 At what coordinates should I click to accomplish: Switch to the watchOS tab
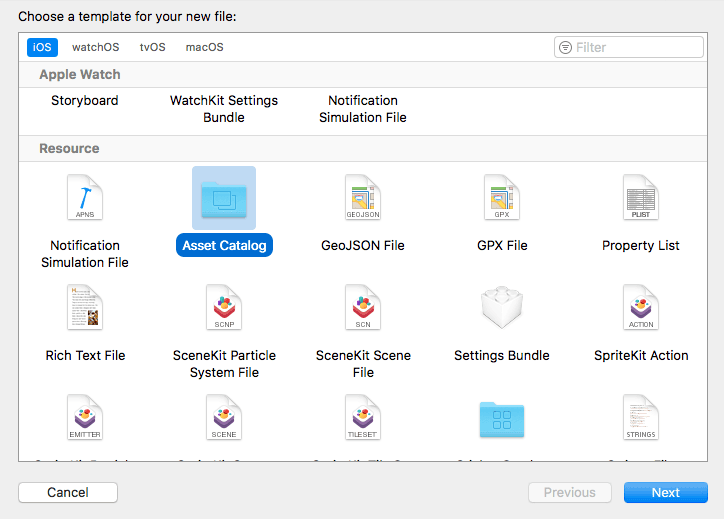(95, 47)
